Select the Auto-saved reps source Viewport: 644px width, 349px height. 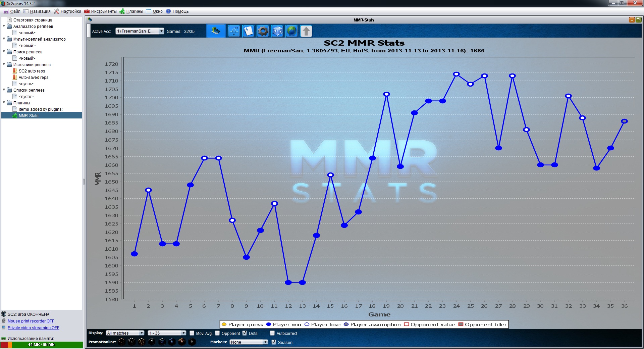coord(34,77)
